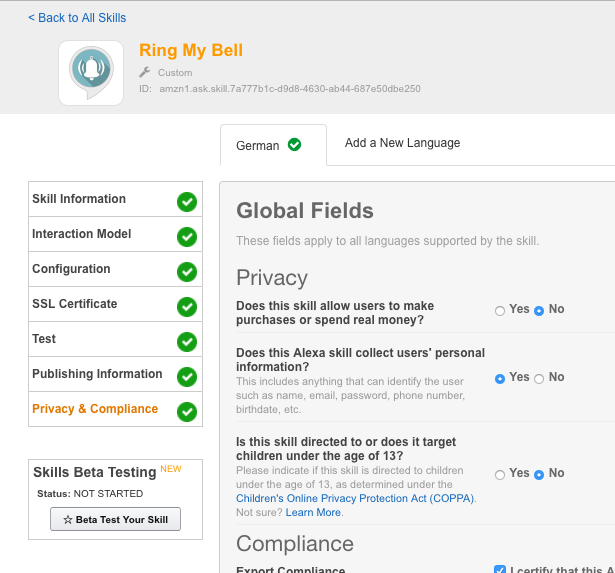Click green checkmark beside SSL Certificate
Viewport: 615px width, 573px height.
click(186, 307)
